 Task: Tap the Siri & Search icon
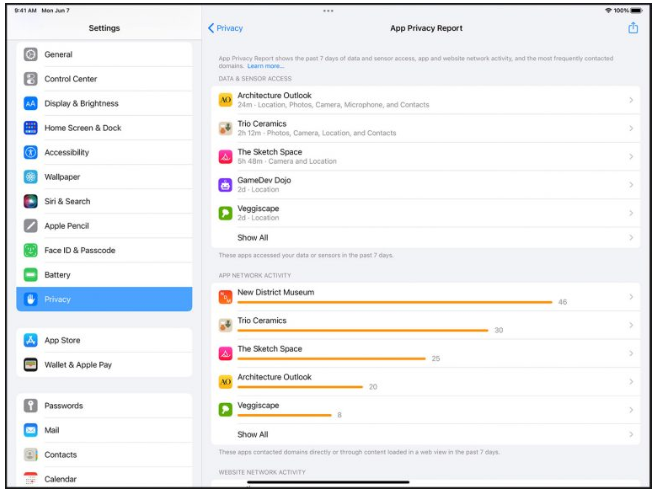click(31, 201)
